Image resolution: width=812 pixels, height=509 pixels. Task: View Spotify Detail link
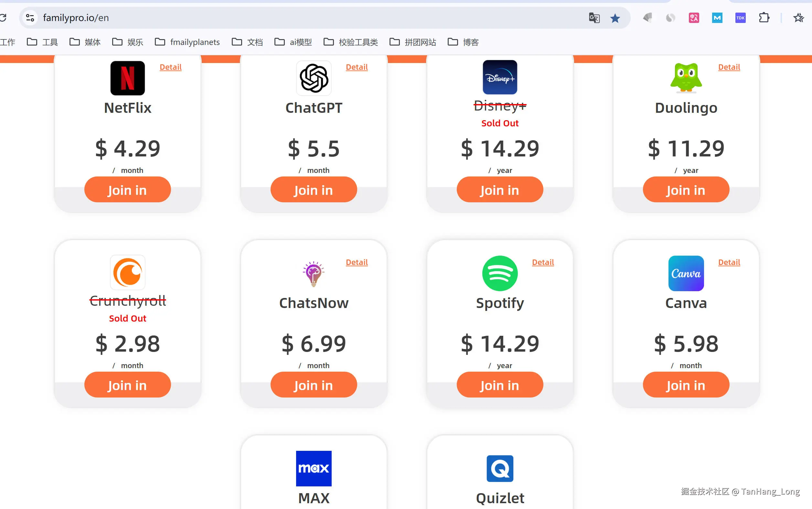[x=543, y=262]
